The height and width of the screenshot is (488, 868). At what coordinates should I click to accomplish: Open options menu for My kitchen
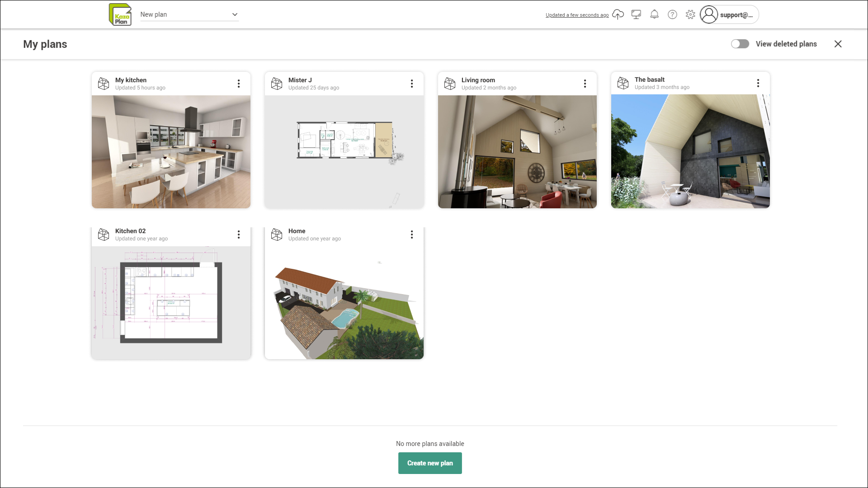(x=239, y=84)
